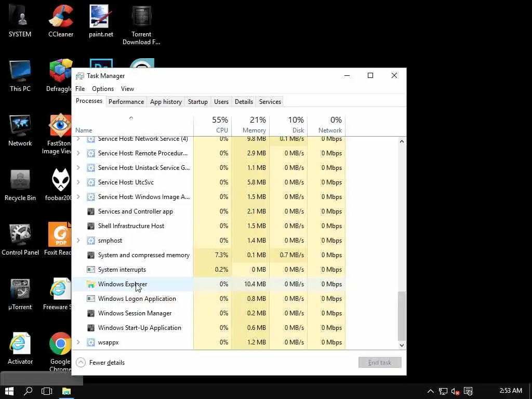Sort processes by CPU column

(x=212, y=125)
